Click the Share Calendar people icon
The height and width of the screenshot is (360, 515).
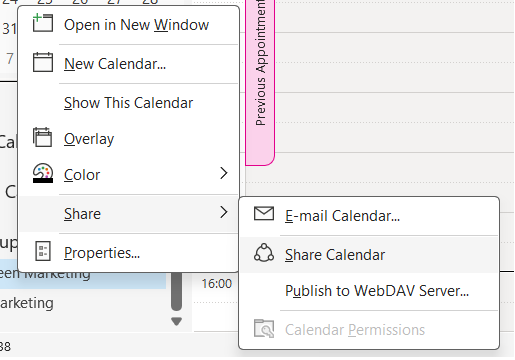[x=264, y=253]
